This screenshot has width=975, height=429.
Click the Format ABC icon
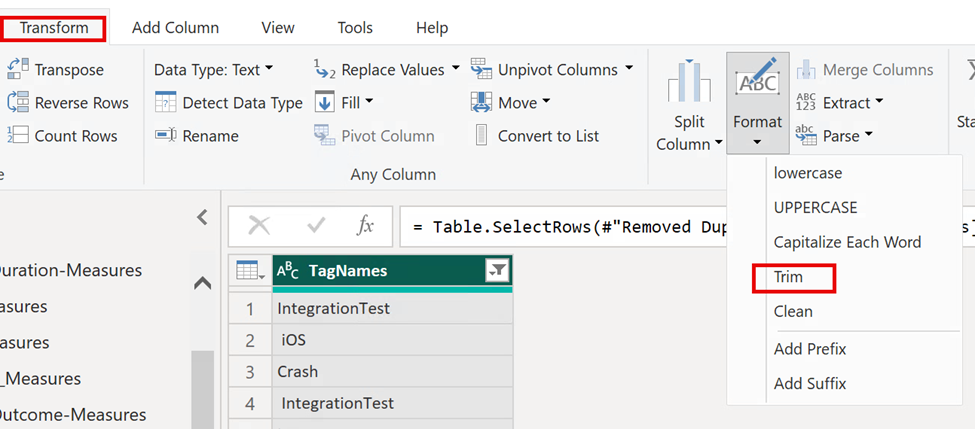[757, 76]
